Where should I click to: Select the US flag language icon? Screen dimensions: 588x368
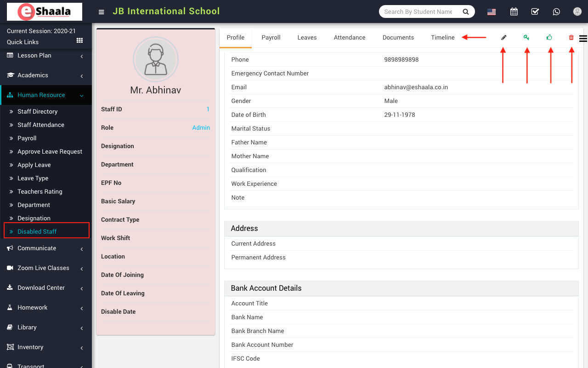[x=492, y=12]
